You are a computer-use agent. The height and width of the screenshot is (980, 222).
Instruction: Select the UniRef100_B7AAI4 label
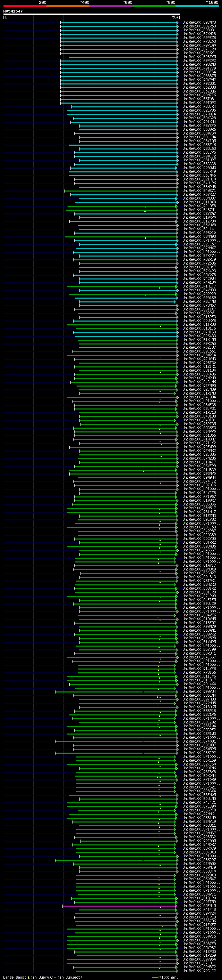(199, 114)
